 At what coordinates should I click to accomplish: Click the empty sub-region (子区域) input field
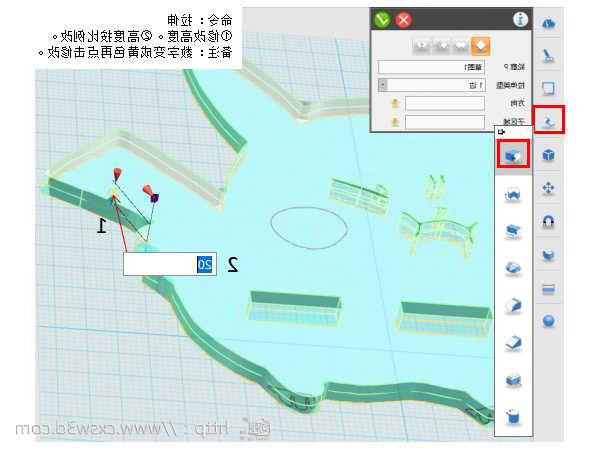coord(445,122)
